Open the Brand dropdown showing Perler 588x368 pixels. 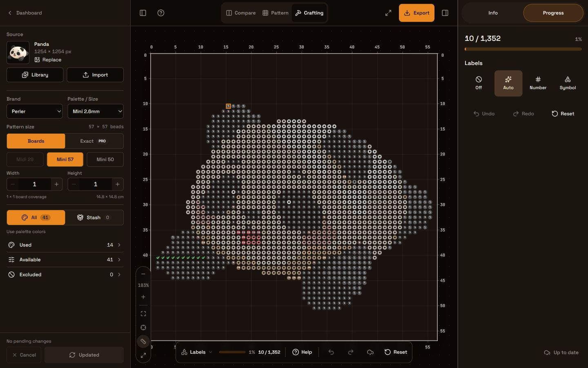[x=35, y=111]
